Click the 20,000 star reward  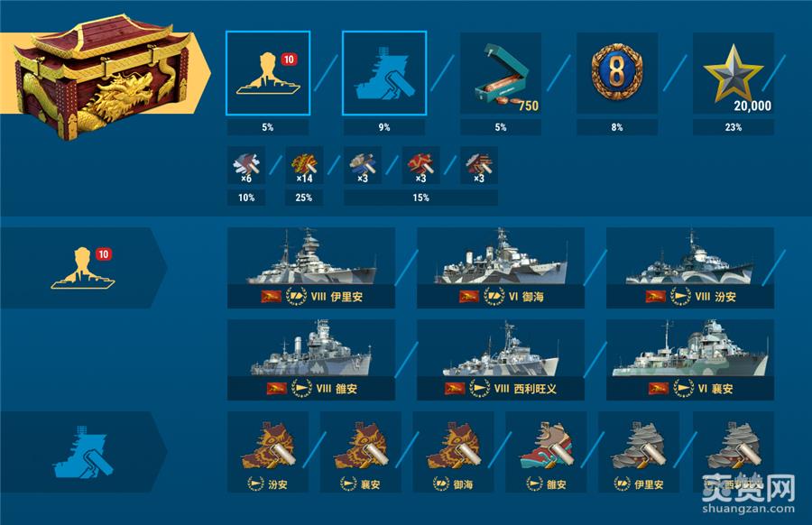(734, 73)
